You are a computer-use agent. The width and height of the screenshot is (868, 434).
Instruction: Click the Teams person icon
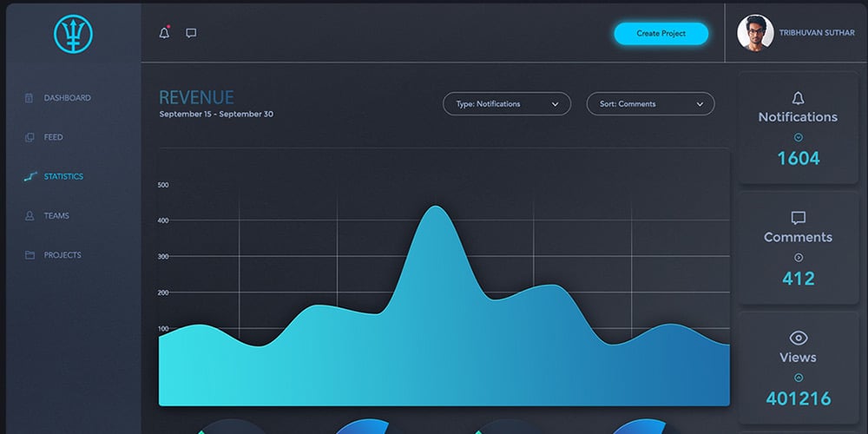30,216
